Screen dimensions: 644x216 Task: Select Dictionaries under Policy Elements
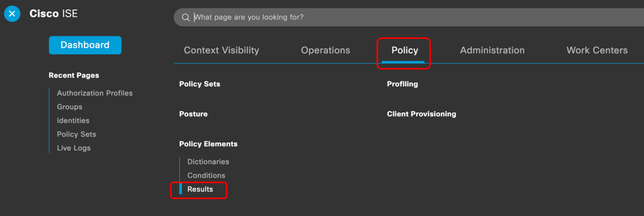(208, 162)
